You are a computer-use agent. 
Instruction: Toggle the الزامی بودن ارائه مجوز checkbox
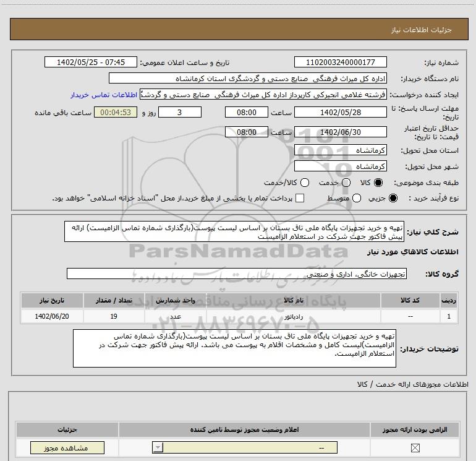click(x=415, y=447)
